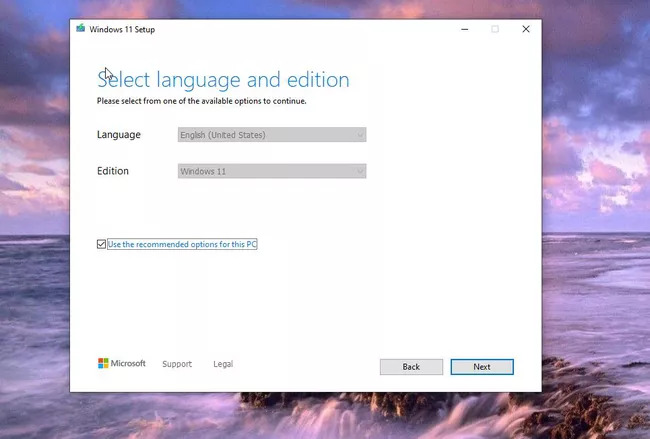Screen dimensions: 650x439
Task: Click the Select language and edition heading
Action: pos(223,80)
